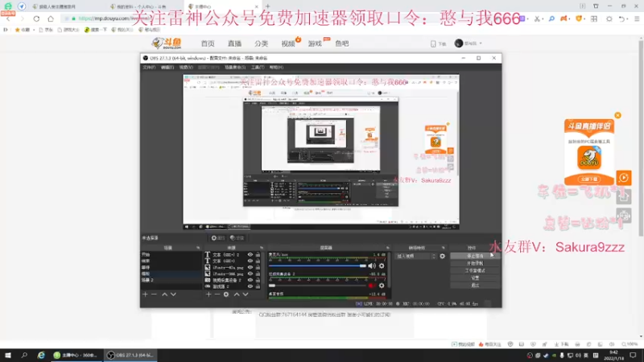This screenshot has width=644, height=362.
Task: Go to Douyu 分类 nav tab
Action: [261, 43]
